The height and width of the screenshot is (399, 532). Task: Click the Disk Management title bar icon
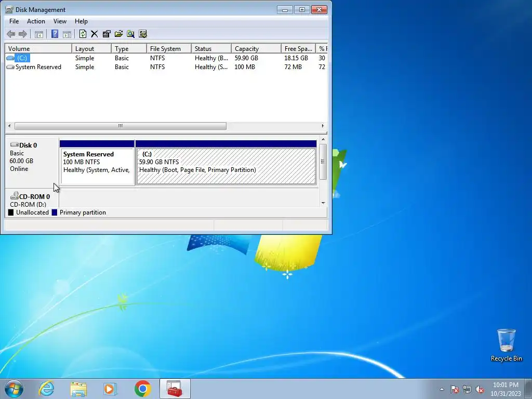(x=9, y=9)
